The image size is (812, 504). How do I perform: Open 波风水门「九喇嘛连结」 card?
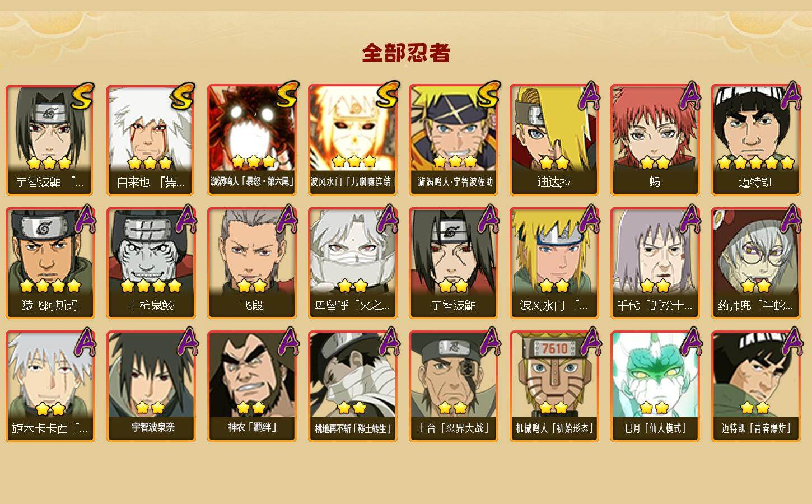(x=352, y=140)
